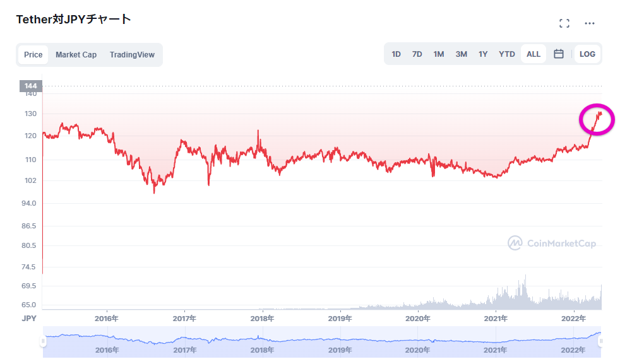Select the 1M time range
620x364 pixels.
click(439, 54)
